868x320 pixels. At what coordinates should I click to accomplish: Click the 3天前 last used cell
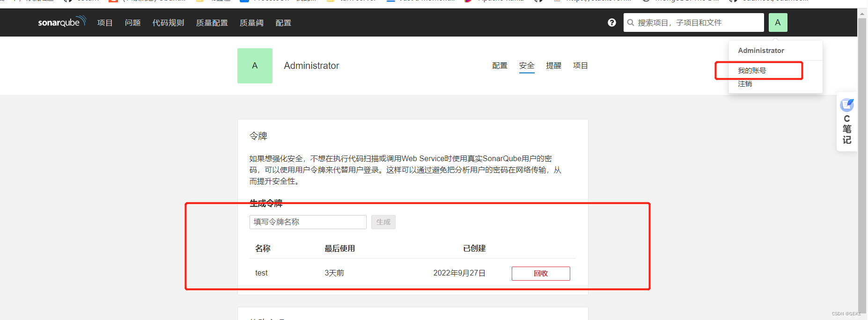tap(334, 273)
